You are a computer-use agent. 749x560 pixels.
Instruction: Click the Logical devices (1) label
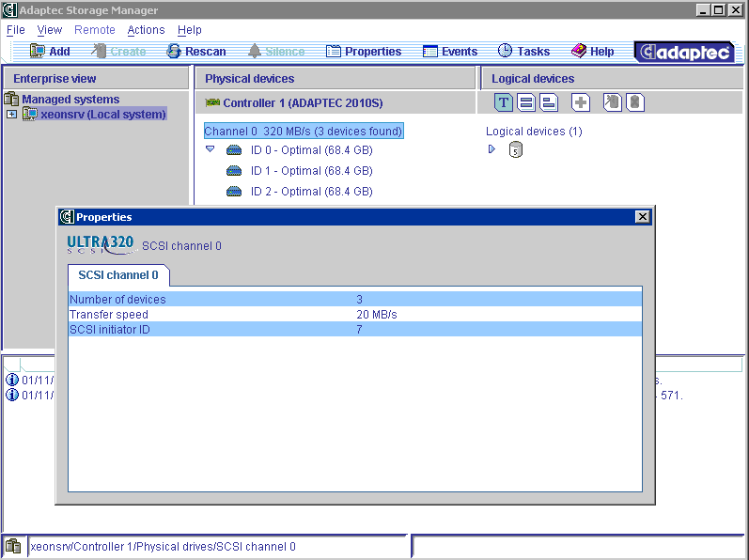point(534,131)
